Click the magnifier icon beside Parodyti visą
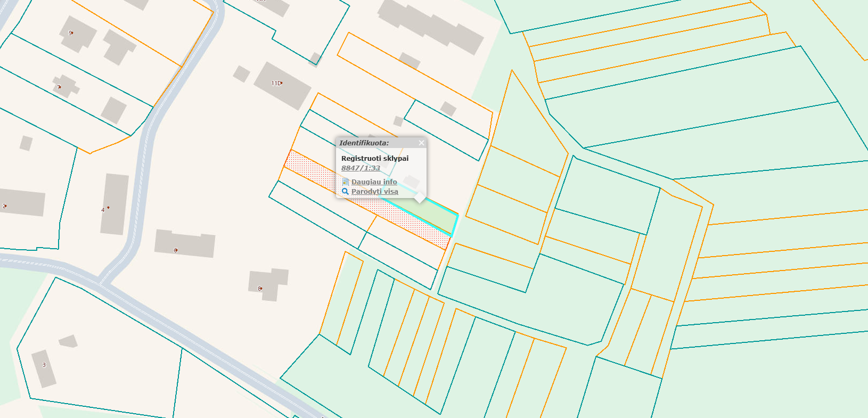 (x=345, y=192)
